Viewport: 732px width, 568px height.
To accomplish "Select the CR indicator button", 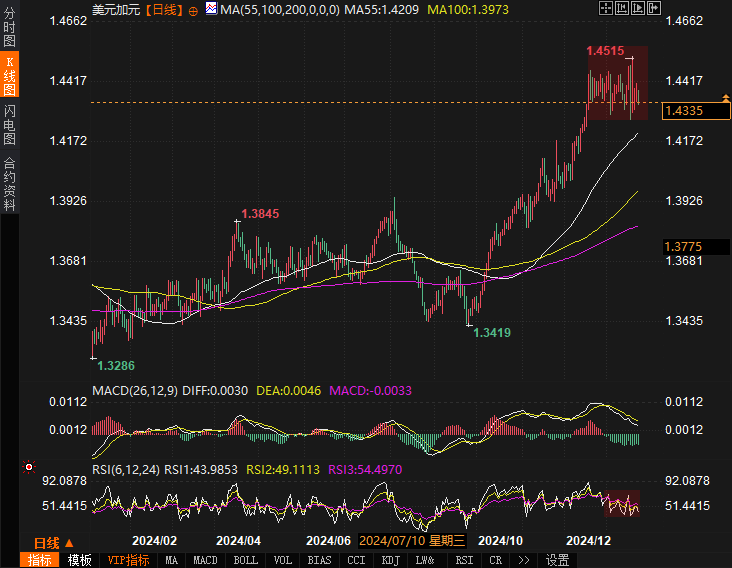I will coord(496,560).
